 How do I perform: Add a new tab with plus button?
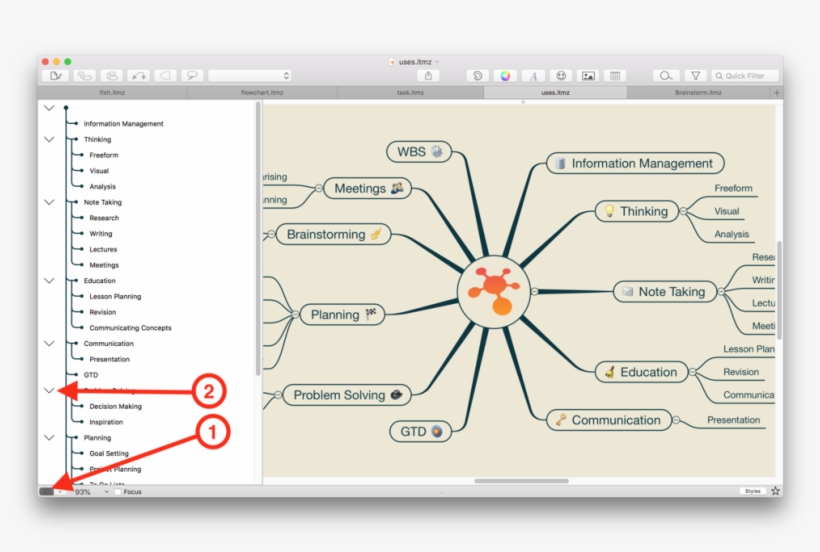777,93
